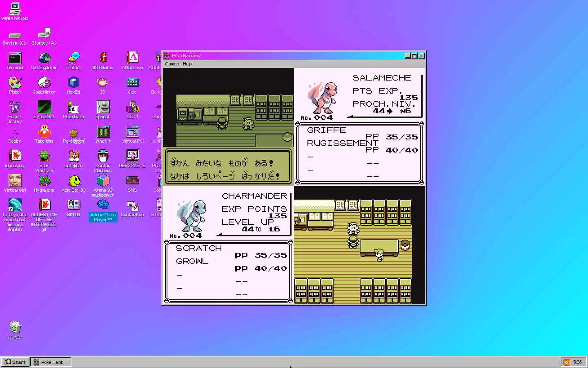Open the 3D teapot icon

tap(103, 86)
